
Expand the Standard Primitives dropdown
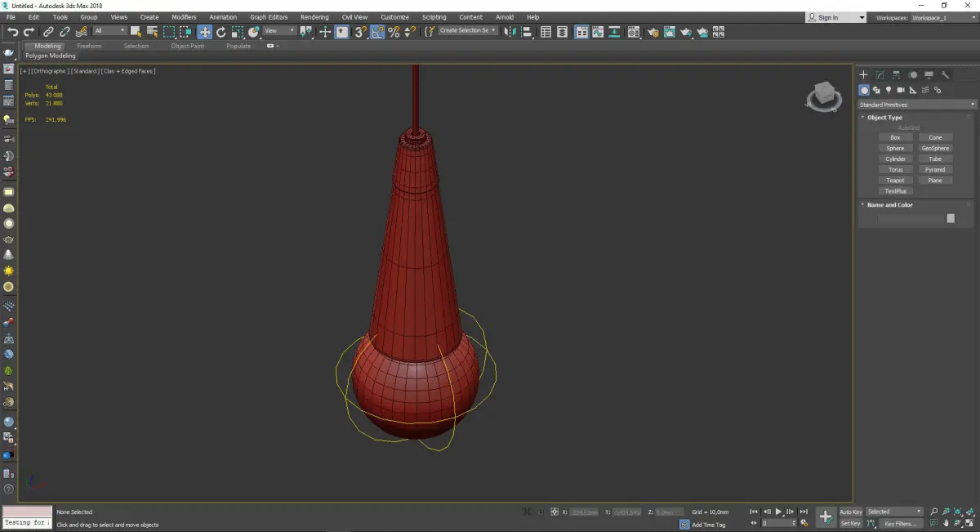(916, 105)
